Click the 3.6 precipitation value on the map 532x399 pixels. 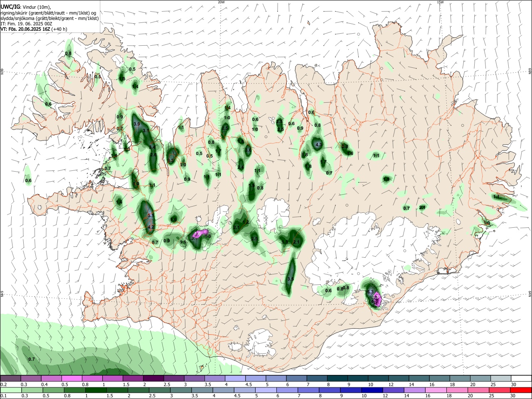click(x=248, y=150)
